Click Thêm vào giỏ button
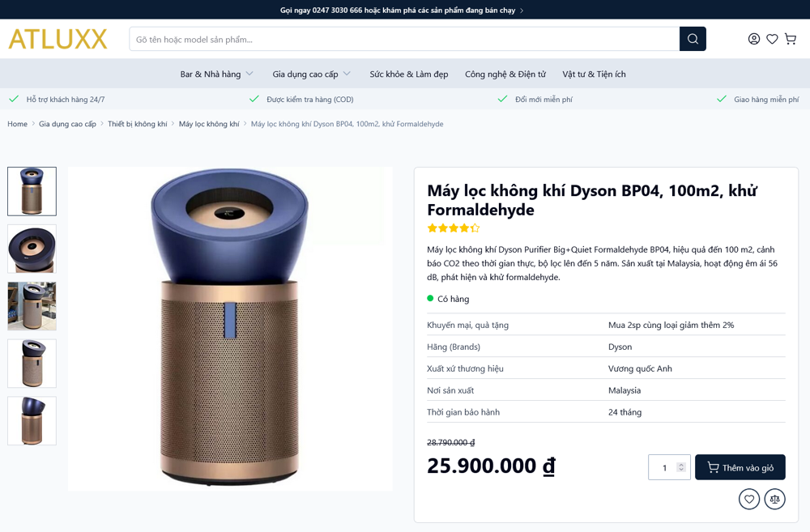 [x=740, y=467]
